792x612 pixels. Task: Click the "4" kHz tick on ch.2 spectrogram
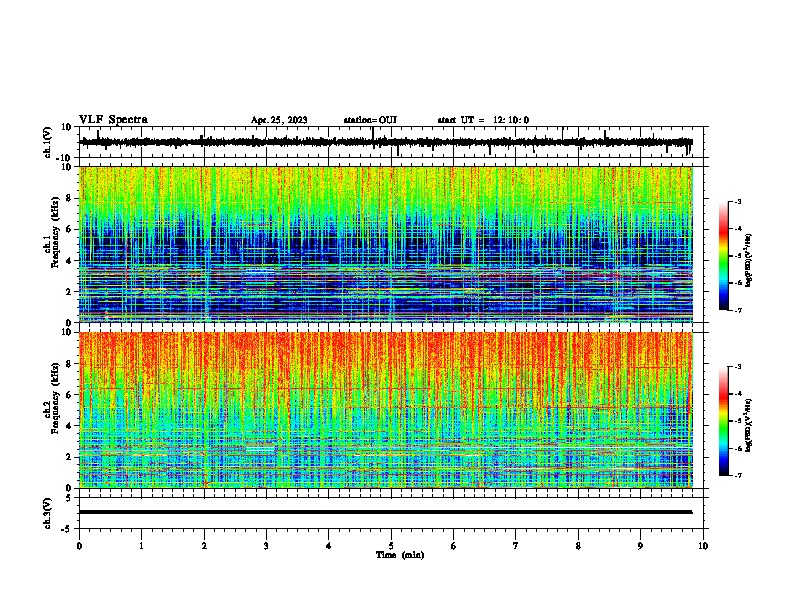click(x=69, y=426)
